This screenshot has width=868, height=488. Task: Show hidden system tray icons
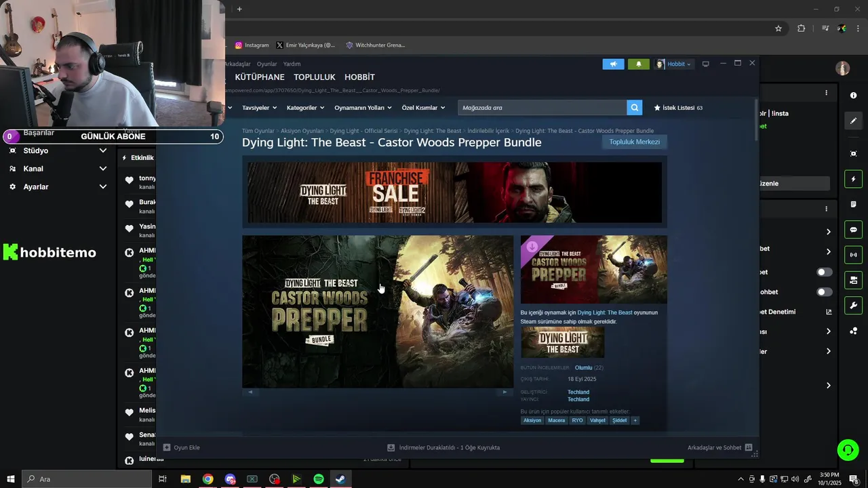(x=741, y=479)
